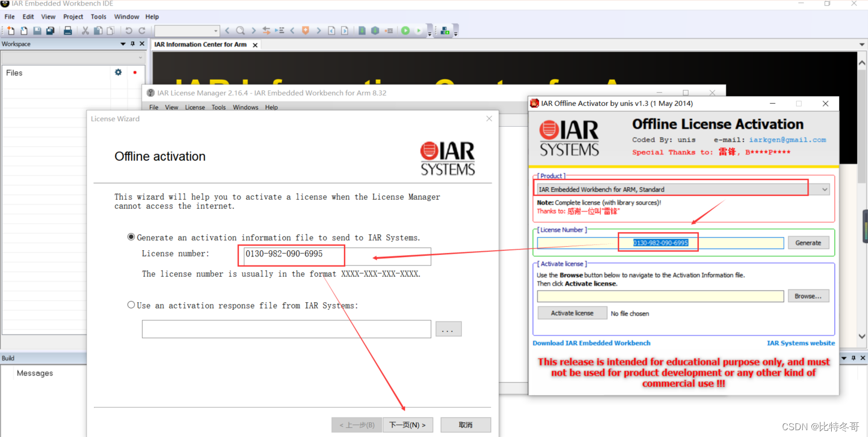Click the iarkgen@gmail.com email link
Screen dimensions: 868x437
787,140
